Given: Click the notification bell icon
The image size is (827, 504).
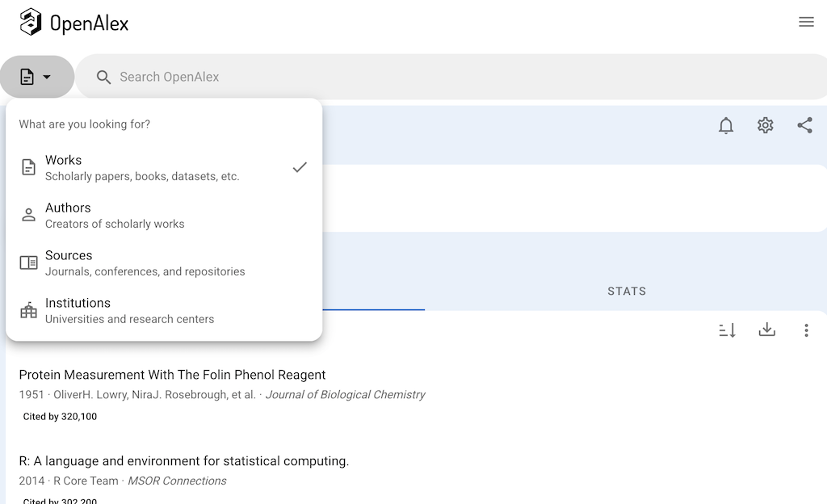Looking at the screenshot, I should pos(726,125).
